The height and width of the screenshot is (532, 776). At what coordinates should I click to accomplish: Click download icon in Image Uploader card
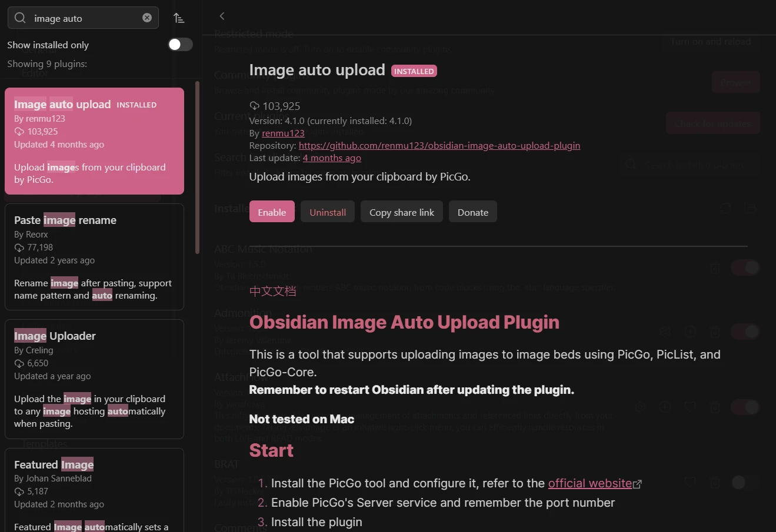point(19,363)
